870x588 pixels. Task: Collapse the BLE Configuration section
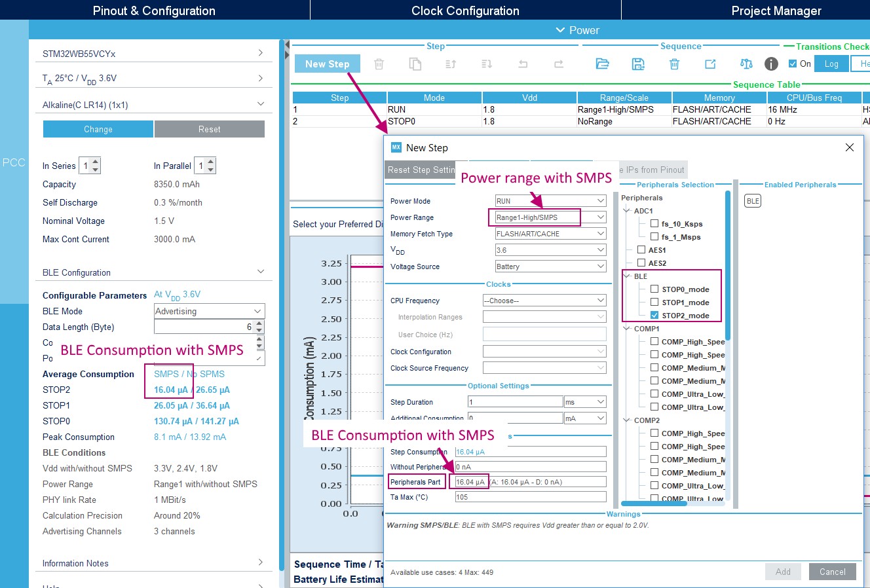click(261, 272)
